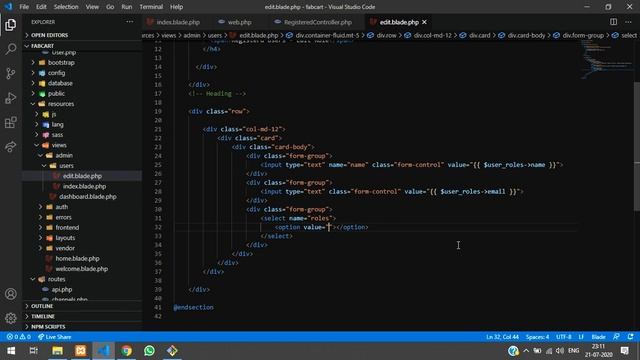The image size is (640, 360).
Task: Open the File menu
Action: pyautogui.click(x=24, y=7)
